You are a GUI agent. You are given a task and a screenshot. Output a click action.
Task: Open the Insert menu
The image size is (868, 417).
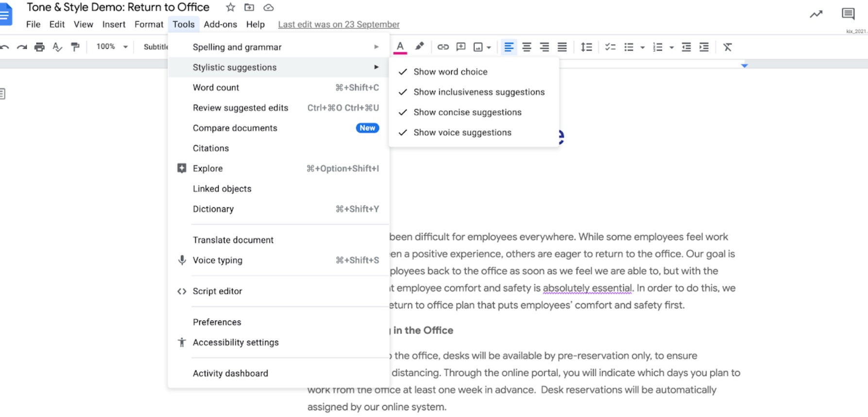(x=114, y=24)
